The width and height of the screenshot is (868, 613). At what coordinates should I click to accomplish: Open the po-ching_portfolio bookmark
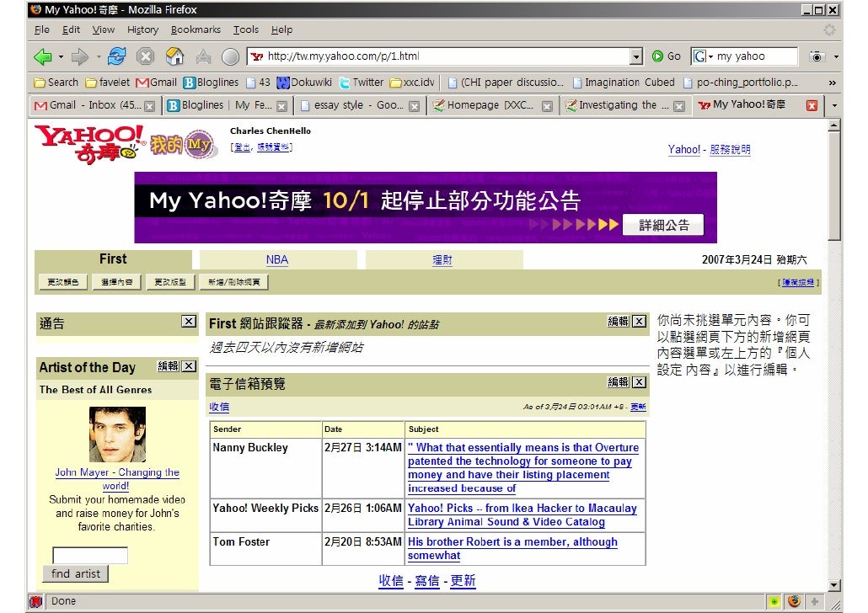point(741,83)
